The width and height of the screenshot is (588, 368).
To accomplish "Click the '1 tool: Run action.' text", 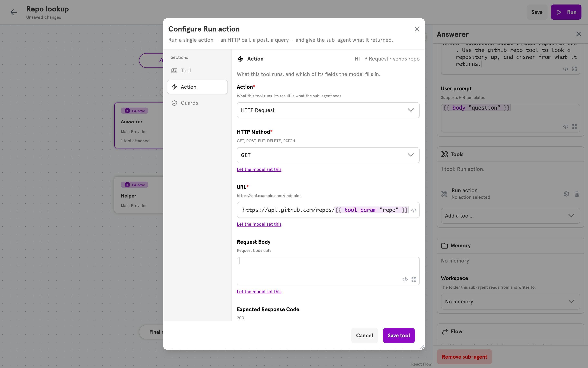I will [463, 169].
